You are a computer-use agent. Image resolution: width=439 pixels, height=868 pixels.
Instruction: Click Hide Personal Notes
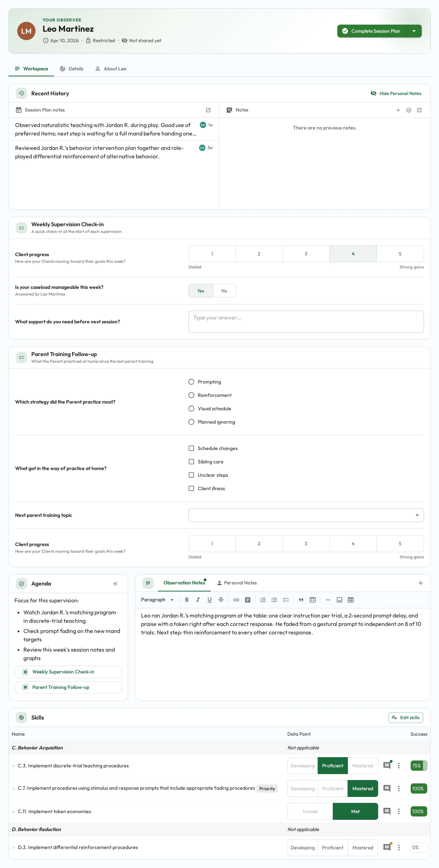pos(396,94)
